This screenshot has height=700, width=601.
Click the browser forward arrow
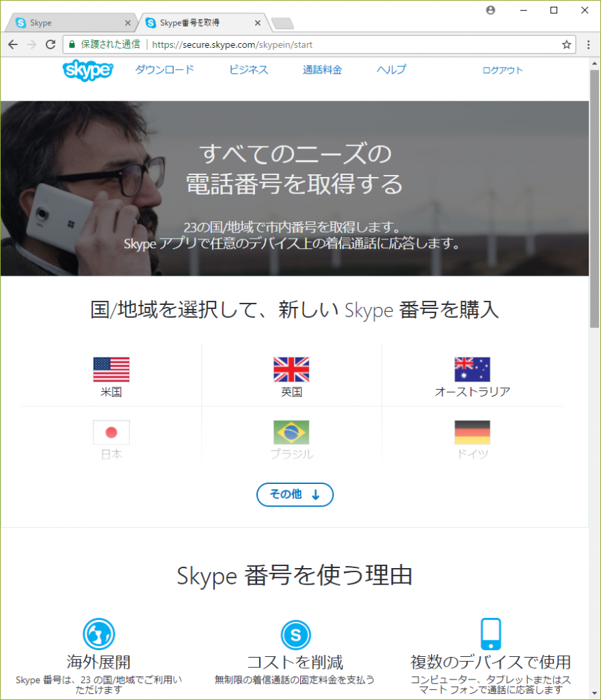tap(31, 44)
